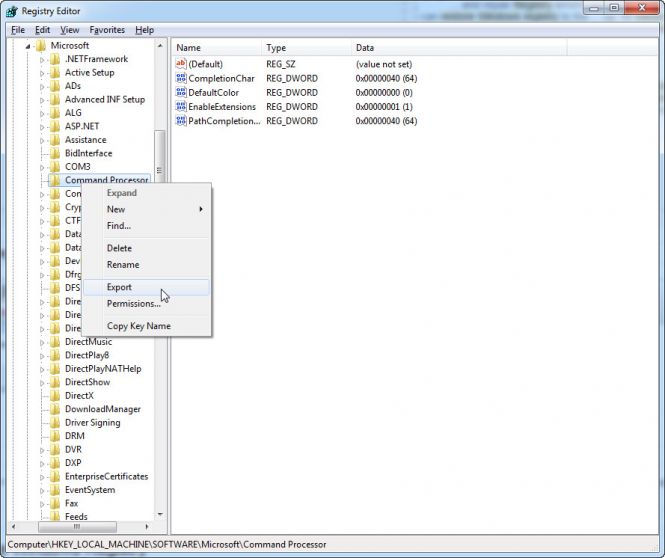
Task: Click the DirectX folder icon
Action: tap(55, 396)
